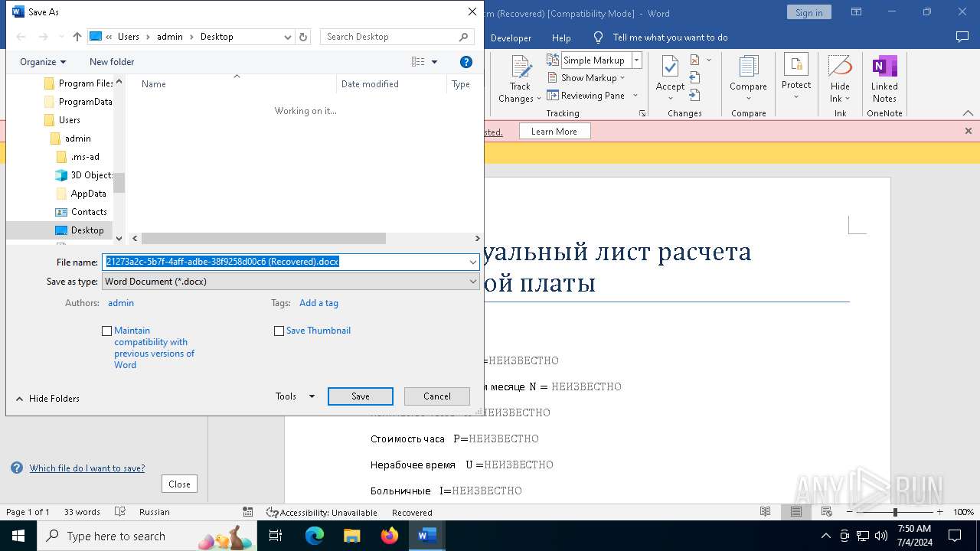The image size is (980, 551).
Task: Click the New folder button
Action: pos(112,62)
